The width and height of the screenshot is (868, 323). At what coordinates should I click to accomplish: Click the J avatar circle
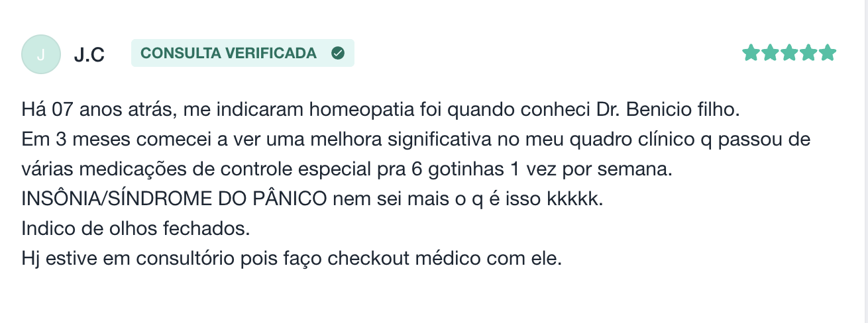(41, 54)
